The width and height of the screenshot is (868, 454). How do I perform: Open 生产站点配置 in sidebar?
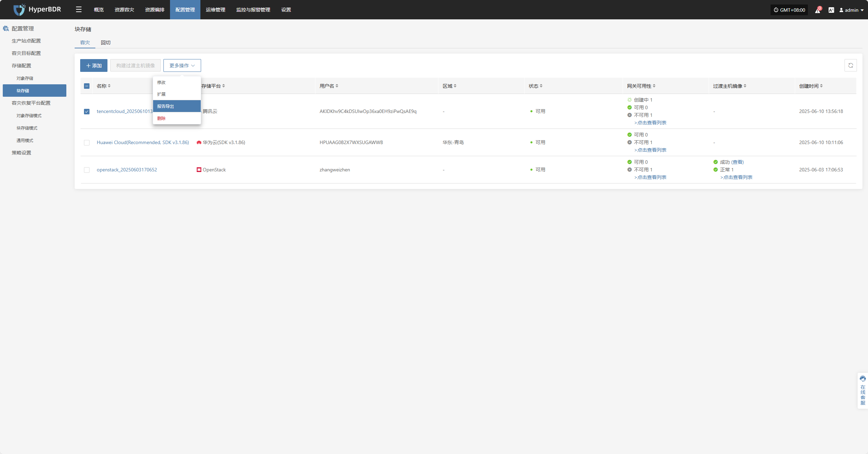(26, 41)
